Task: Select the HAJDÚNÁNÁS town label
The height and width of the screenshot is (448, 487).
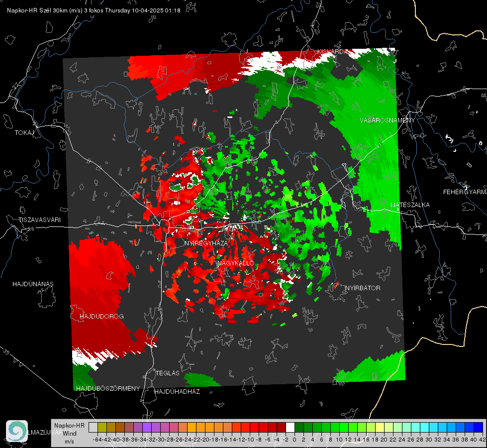Action: coord(33,284)
